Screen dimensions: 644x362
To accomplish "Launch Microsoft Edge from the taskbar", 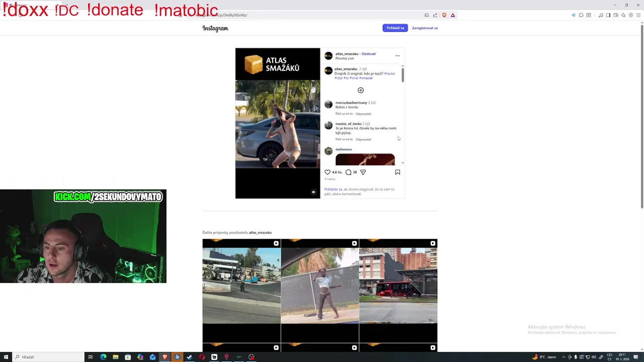I will click(x=103, y=357).
